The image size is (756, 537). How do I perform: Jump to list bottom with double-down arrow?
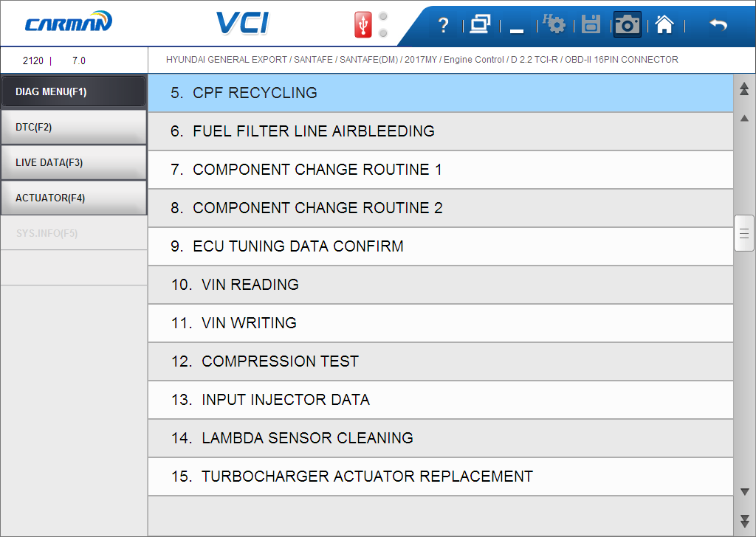744,521
